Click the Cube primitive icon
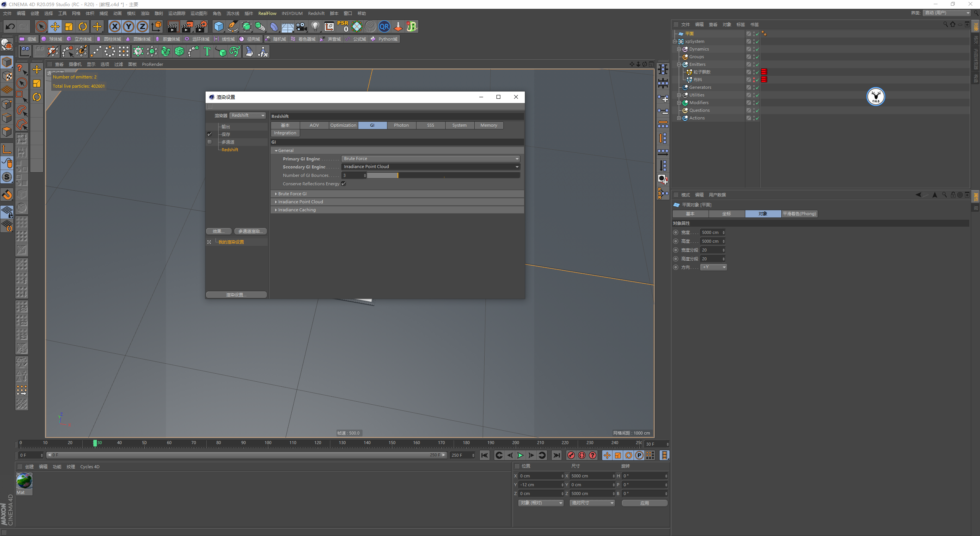 coord(219,26)
